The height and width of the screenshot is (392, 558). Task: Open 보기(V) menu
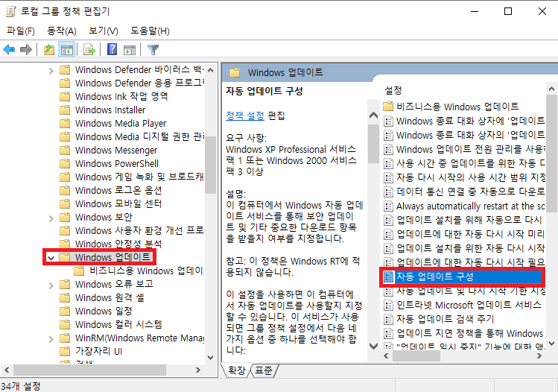click(x=104, y=31)
